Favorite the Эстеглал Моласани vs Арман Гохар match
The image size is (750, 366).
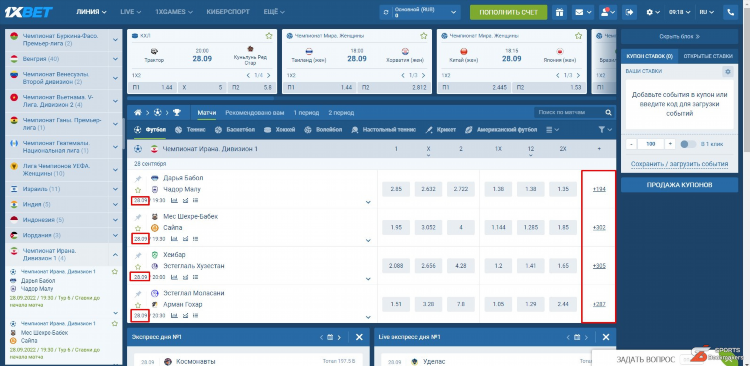tap(138, 305)
